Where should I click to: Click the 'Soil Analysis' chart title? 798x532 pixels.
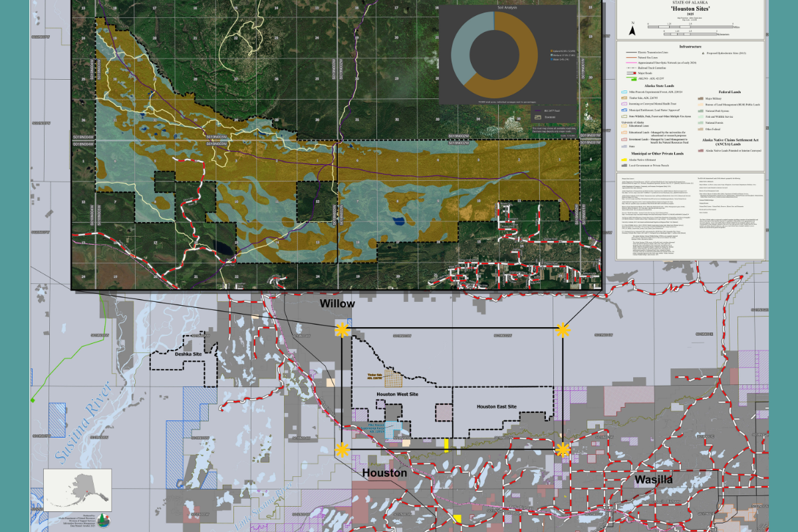point(507,7)
